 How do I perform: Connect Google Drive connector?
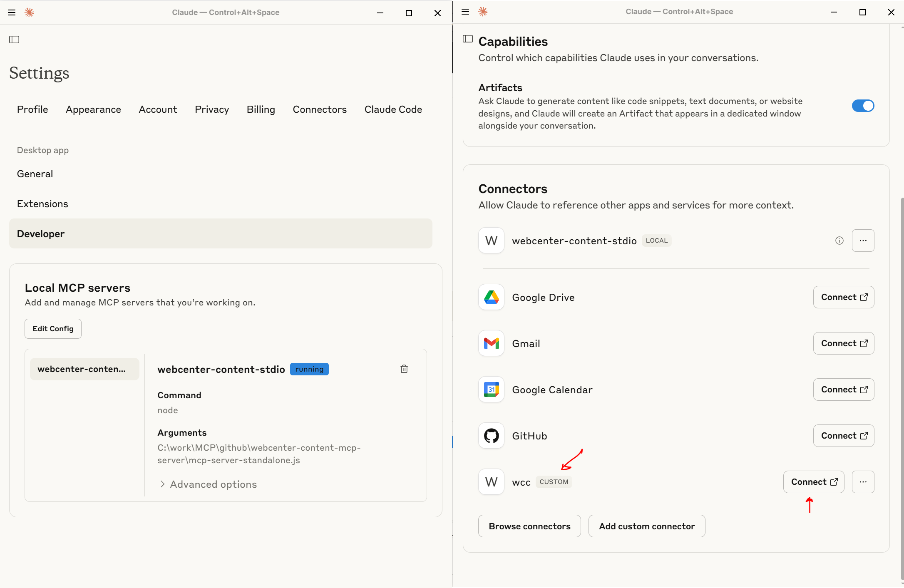point(844,297)
